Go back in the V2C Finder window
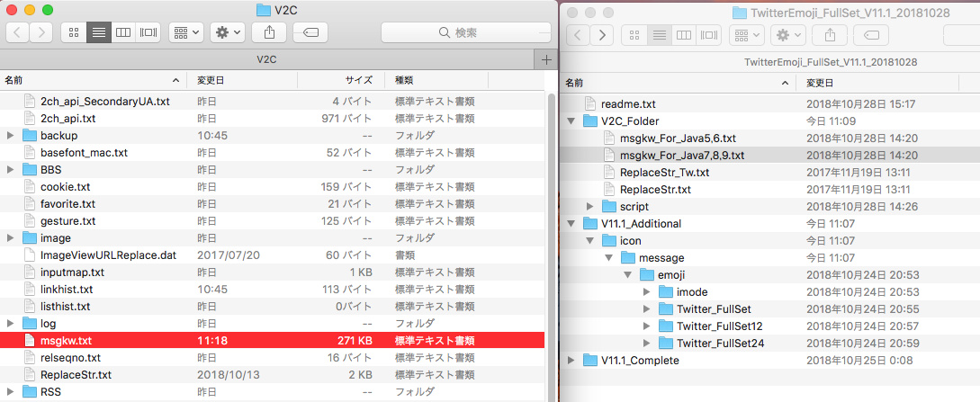This screenshot has height=402, width=980. 17,32
